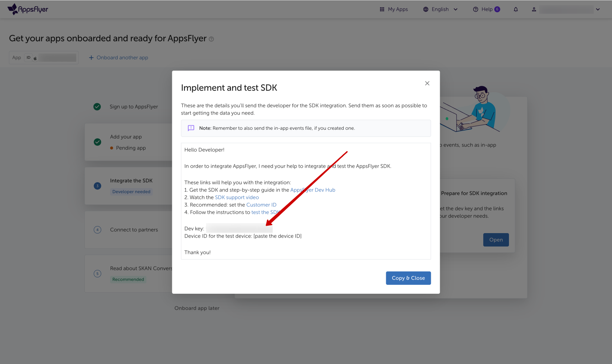Click Onboard another app link
The width and height of the screenshot is (612, 364).
pos(122,58)
